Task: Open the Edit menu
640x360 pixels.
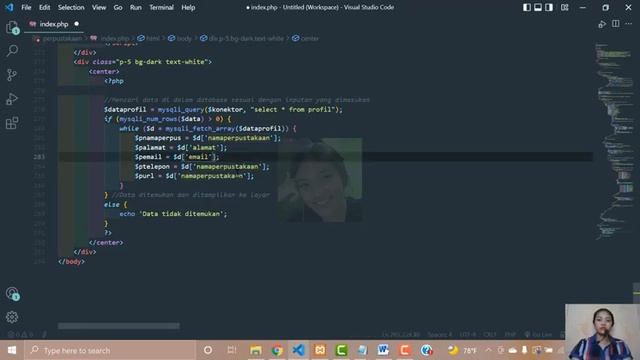Action: pos(44,7)
